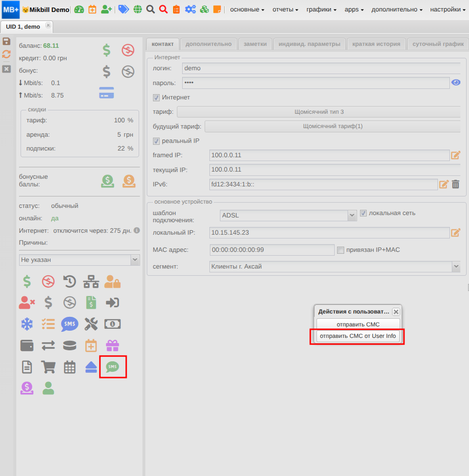Open the отчеты menu
Viewport: 469px width, 476px height.
click(285, 10)
